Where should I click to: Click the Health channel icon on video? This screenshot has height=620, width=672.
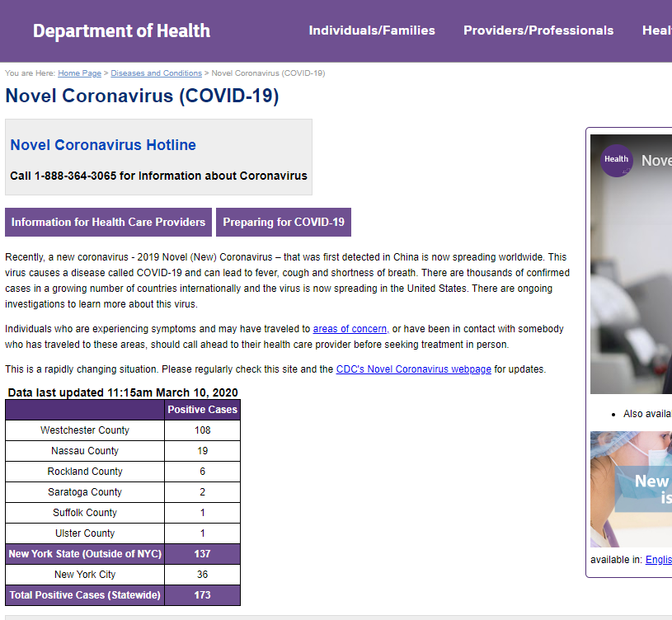point(616,161)
